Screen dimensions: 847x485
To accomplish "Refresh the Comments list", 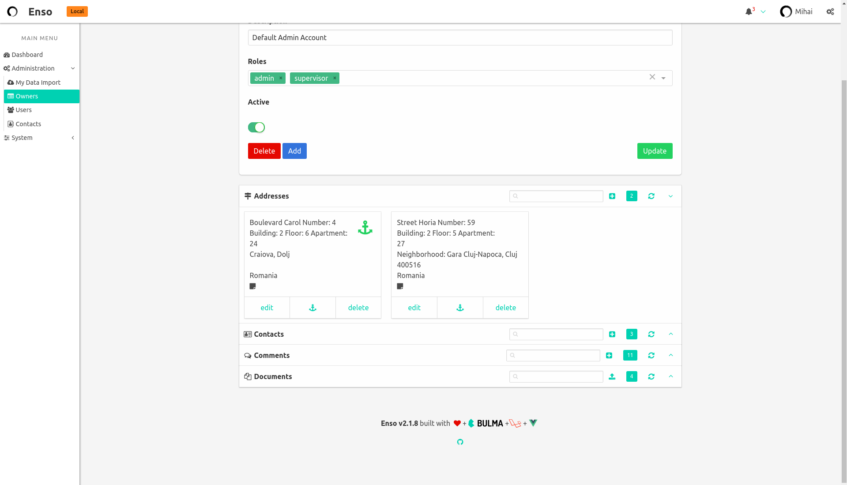I will [651, 355].
